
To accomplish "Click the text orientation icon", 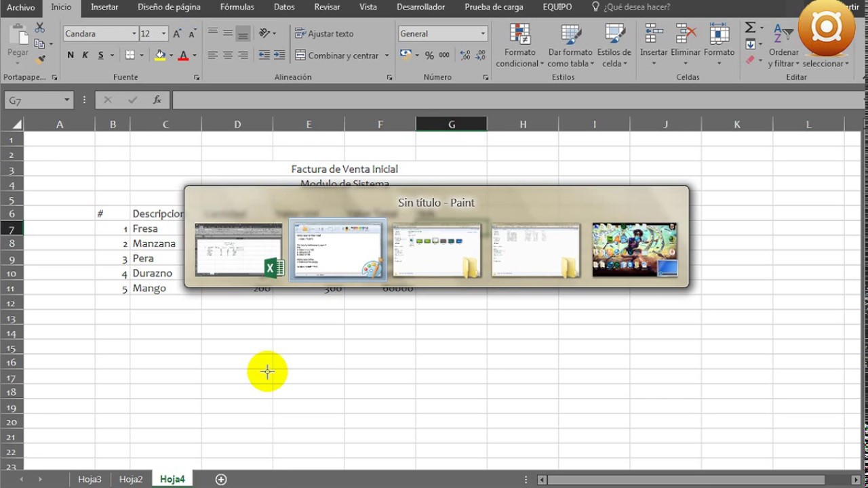I will coord(265,33).
